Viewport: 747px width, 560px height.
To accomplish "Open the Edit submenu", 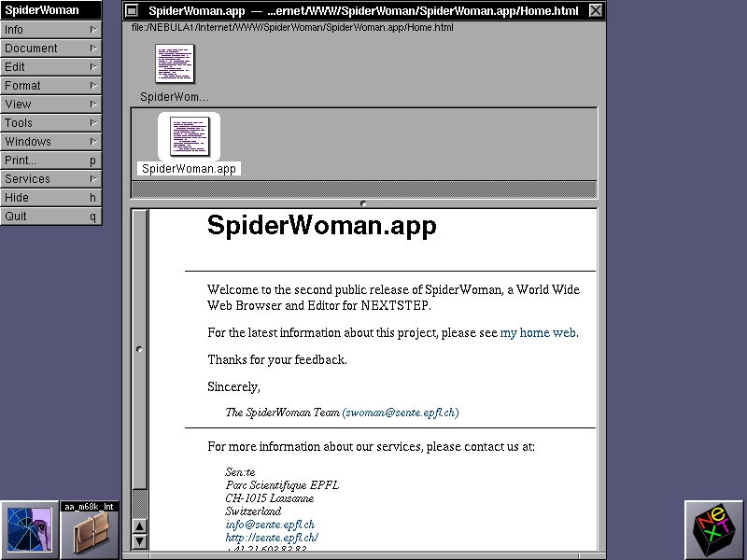I will (x=51, y=66).
